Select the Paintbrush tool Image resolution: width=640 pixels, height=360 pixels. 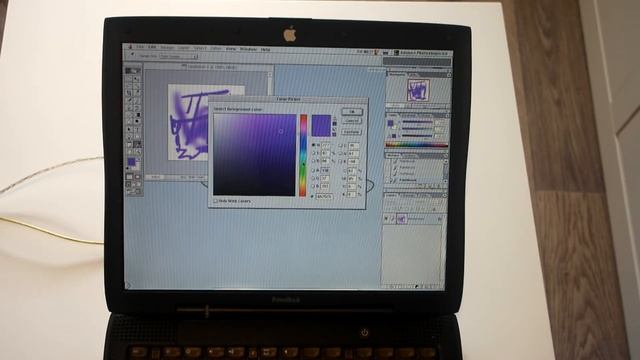point(137,100)
